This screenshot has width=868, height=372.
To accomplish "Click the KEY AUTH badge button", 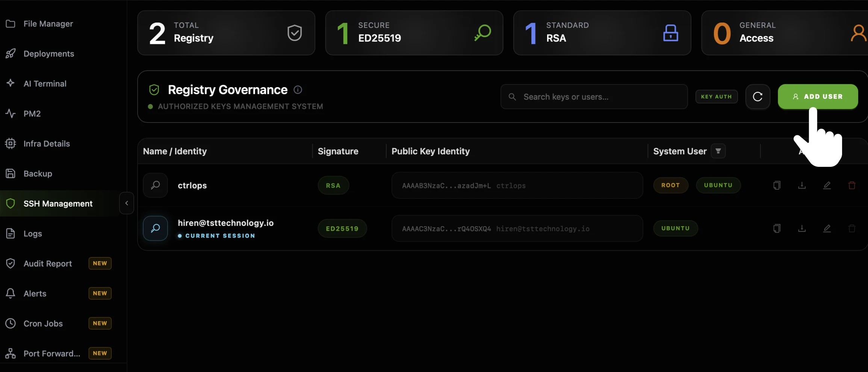I will pyautogui.click(x=716, y=97).
